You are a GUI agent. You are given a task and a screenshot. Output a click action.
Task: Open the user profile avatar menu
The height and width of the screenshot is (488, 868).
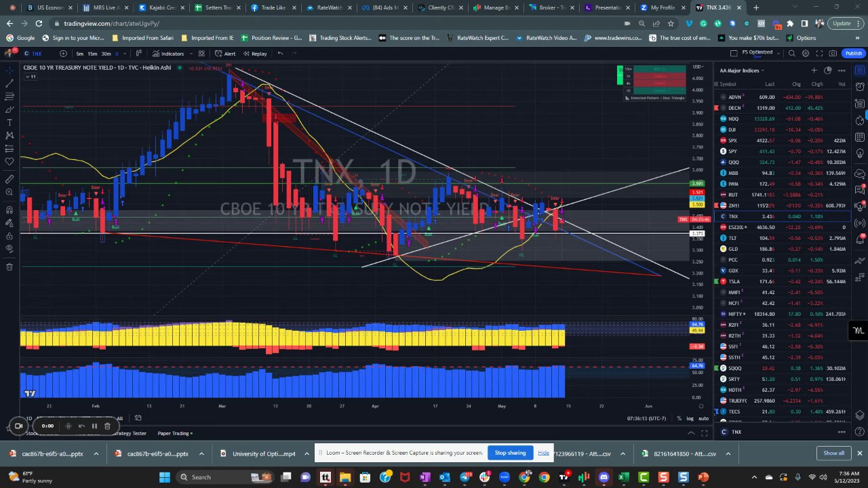9,53
